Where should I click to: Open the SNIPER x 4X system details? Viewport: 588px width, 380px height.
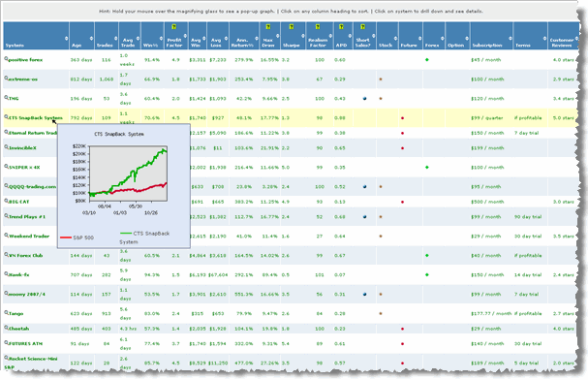pyautogui.click(x=24, y=168)
